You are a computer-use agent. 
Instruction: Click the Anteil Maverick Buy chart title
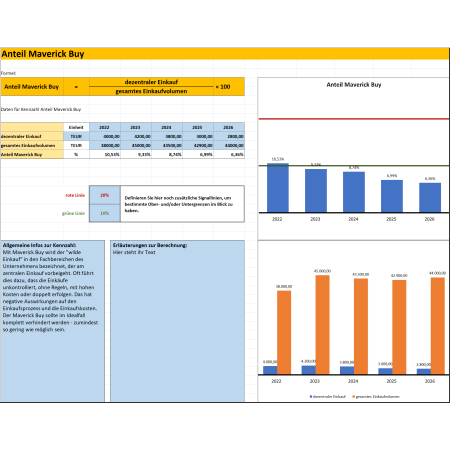pyautogui.click(x=354, y=85)
